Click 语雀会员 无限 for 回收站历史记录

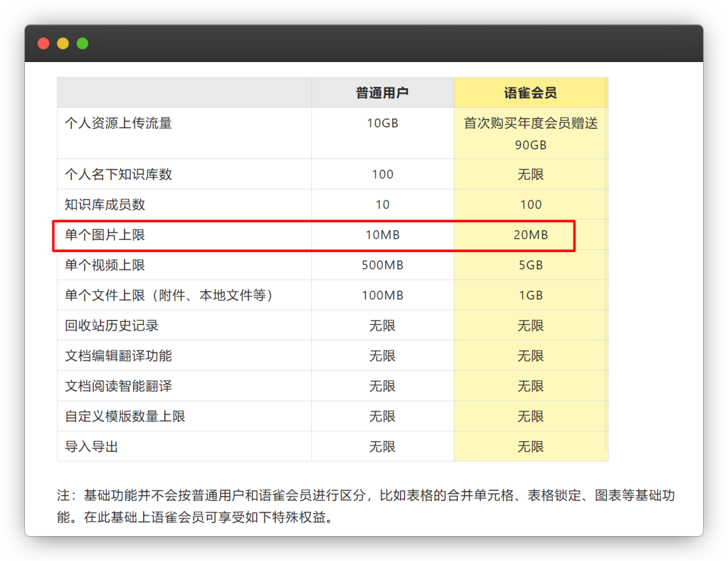[x=530, y=326]
